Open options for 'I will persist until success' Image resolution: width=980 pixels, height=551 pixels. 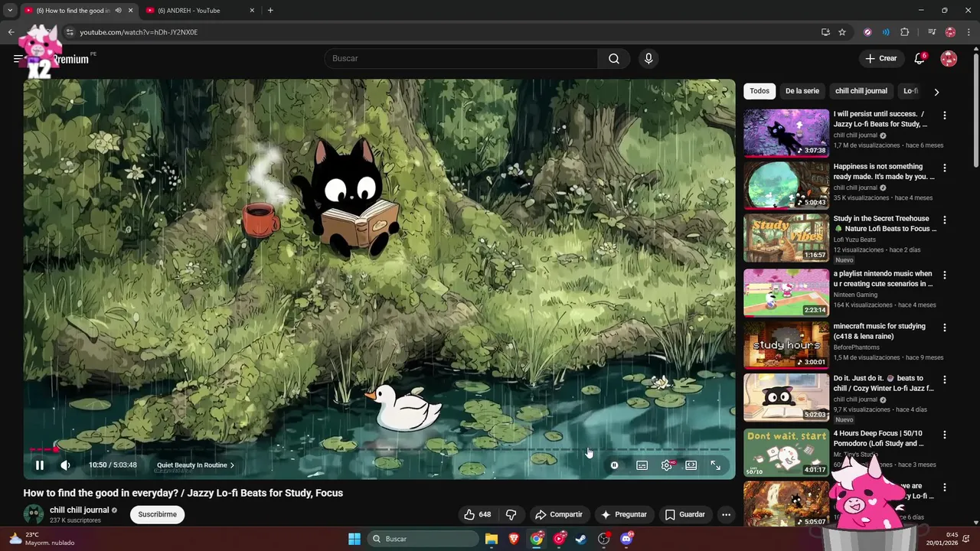pos(944,116)
